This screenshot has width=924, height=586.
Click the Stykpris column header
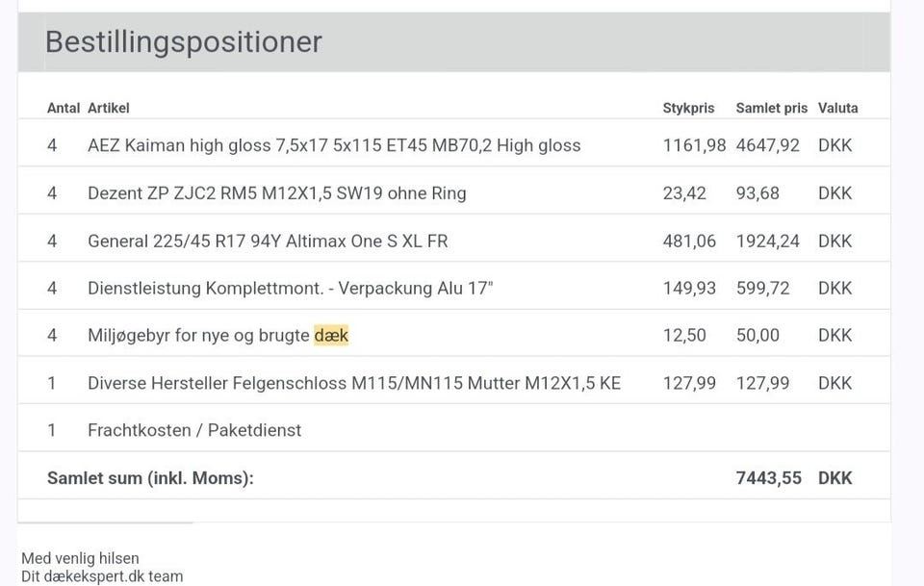tap(688, 108)
